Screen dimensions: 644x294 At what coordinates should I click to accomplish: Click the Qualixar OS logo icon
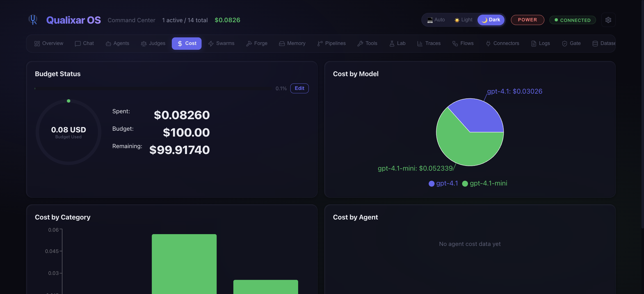point(33,20)
